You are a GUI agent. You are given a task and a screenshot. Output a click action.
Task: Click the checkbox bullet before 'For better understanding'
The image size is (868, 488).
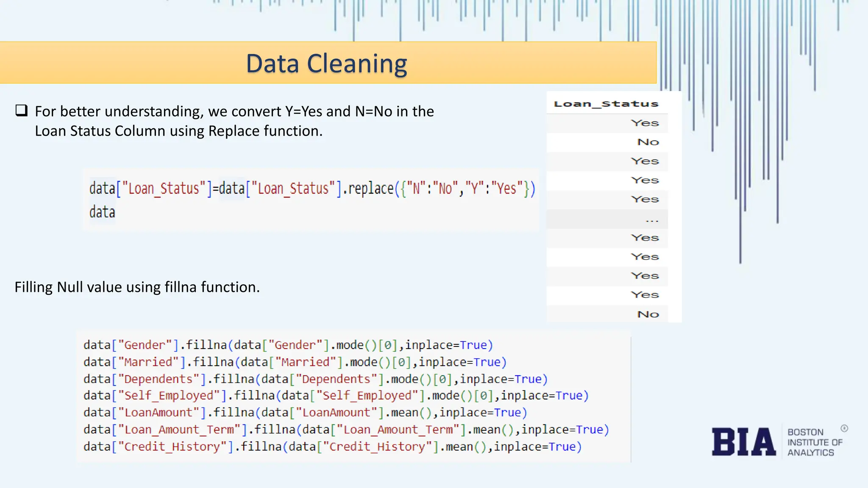tap(22, 111)
